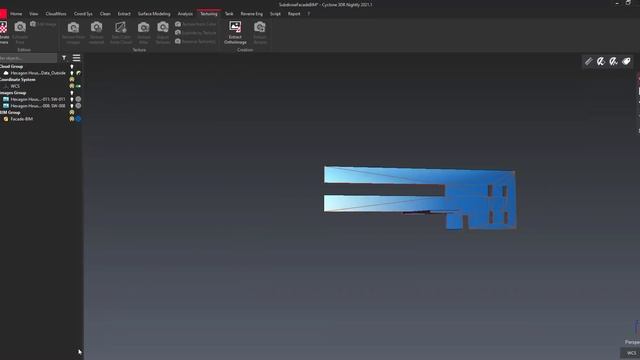Click the Texture from Images icon
Viewport: 640px width, 360px height.
click(73, 27)
